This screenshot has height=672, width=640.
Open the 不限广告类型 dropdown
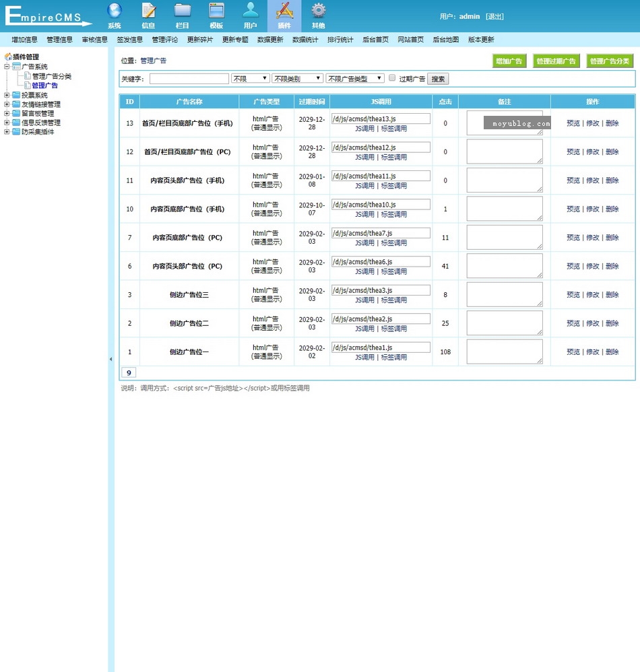[x=355, y=79]
